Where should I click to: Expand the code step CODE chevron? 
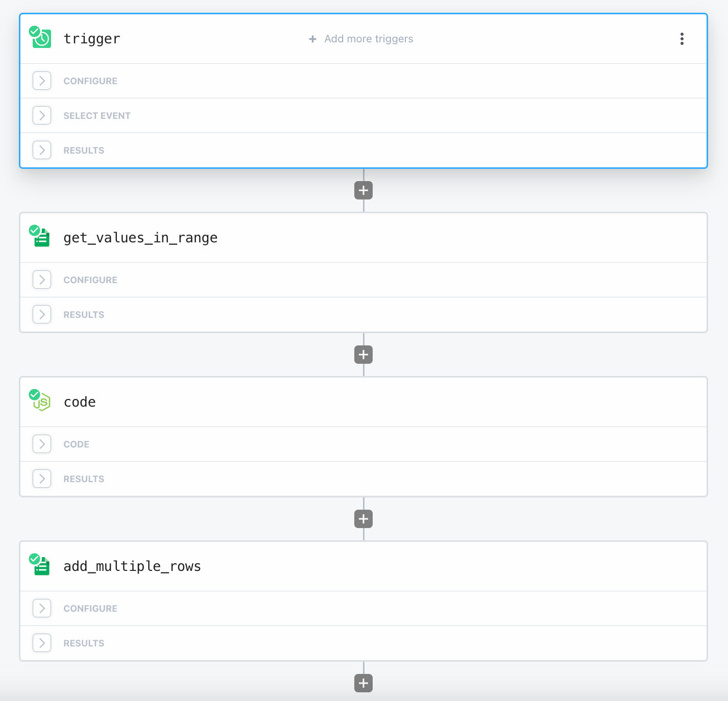(42, 444)
